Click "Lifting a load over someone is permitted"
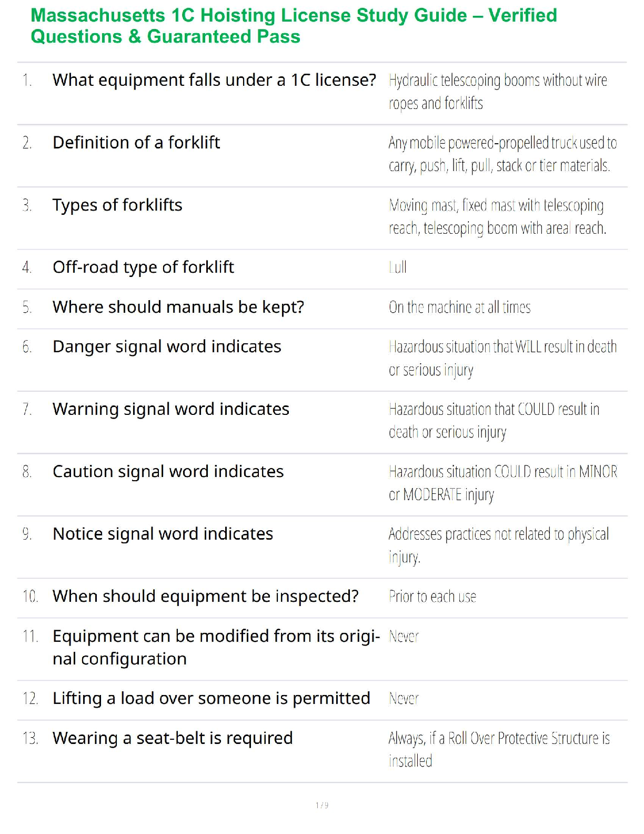Image resolution: width=644 pixels, height=834 pixels. pos(211,699)
